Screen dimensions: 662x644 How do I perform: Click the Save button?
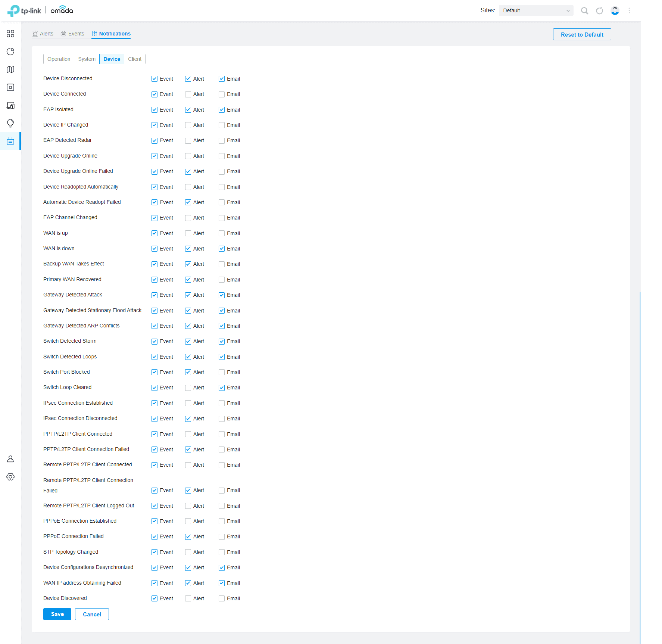tap(57, 614)
